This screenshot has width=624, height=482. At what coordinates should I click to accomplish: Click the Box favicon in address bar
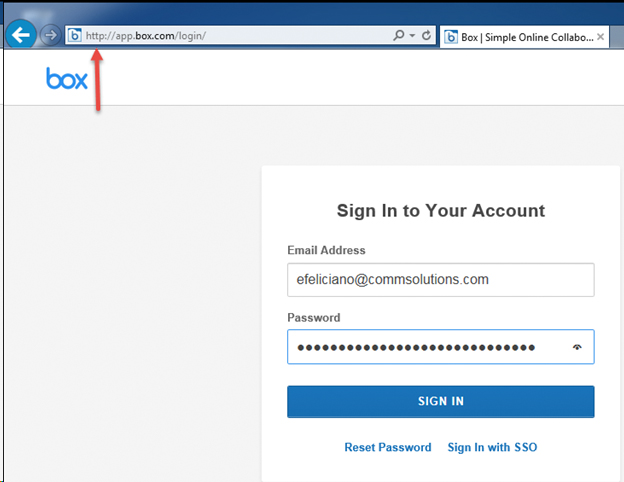pyautogui.click(x=74, y=36)
